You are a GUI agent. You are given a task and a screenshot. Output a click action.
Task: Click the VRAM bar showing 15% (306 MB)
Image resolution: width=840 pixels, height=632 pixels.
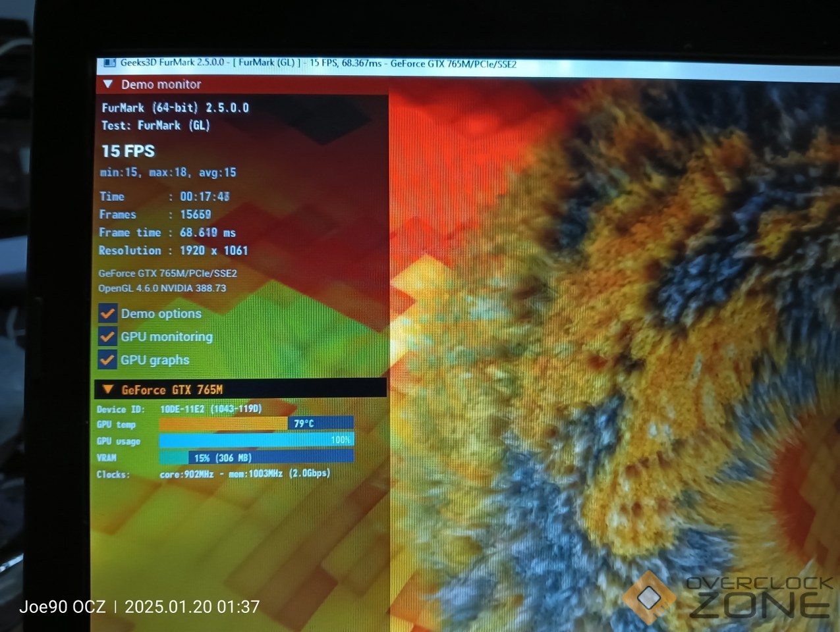point(256,457)
